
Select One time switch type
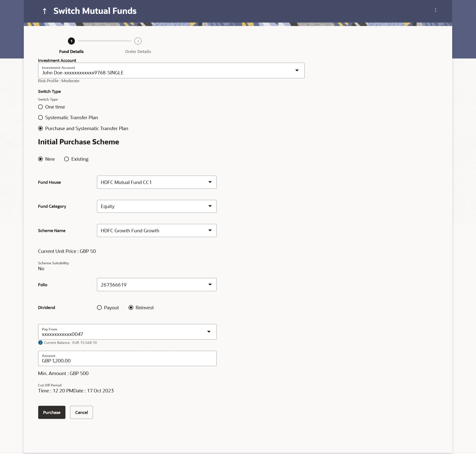tap(40, 107)
